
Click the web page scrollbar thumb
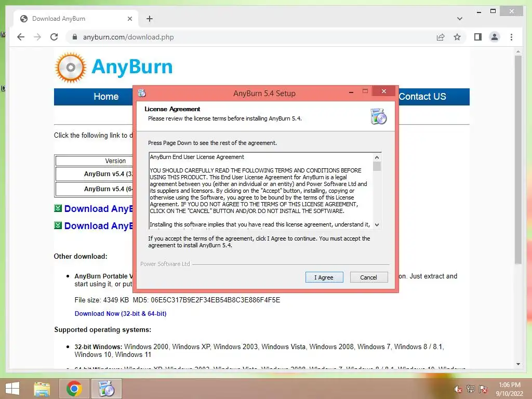(518, 159)
